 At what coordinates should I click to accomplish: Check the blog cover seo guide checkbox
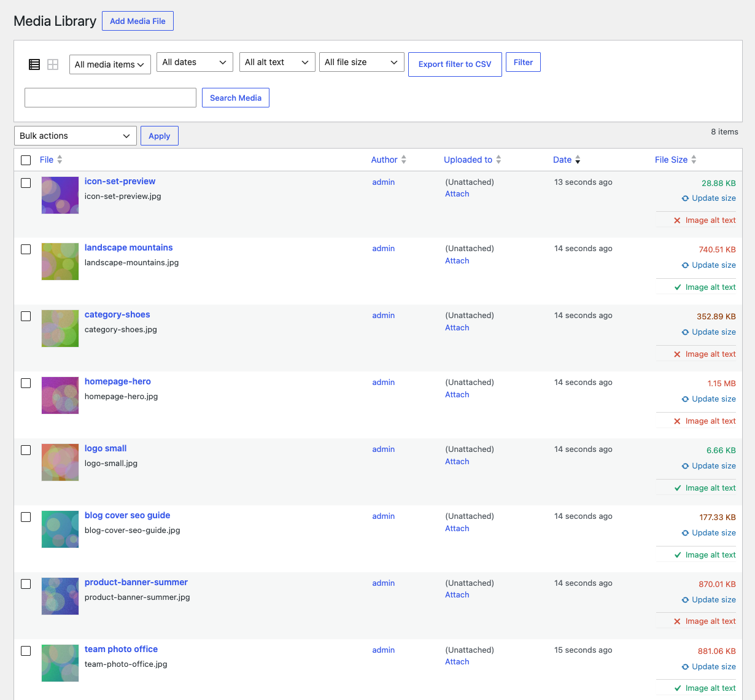click(x=26, y=517)
